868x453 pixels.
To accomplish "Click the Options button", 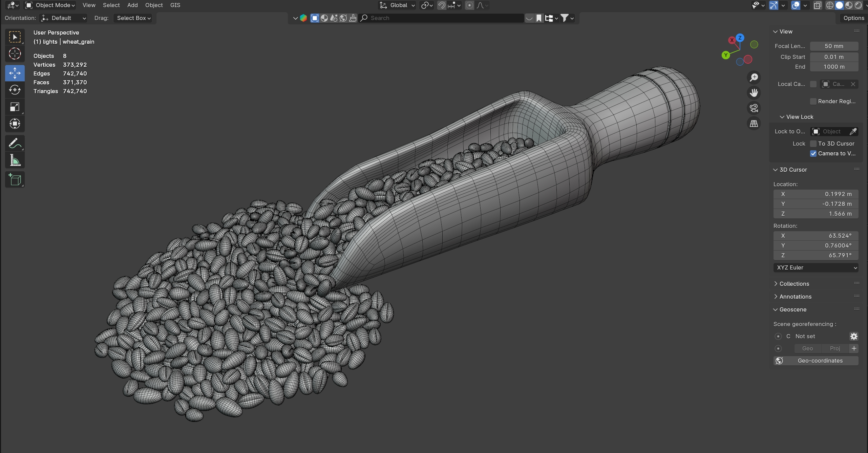I will click(853, 18).
